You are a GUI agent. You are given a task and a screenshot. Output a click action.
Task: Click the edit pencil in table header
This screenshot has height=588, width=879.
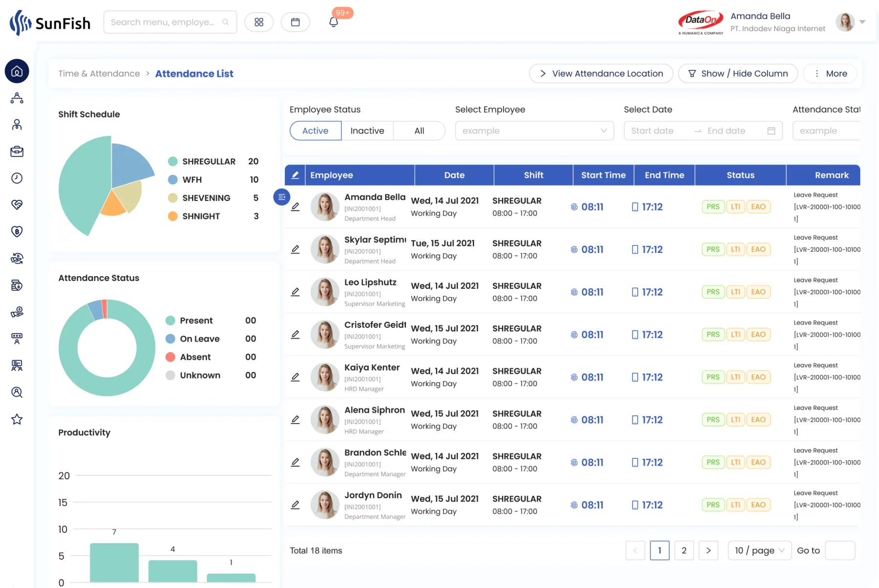pyautogui.click(x=295, y=175)
